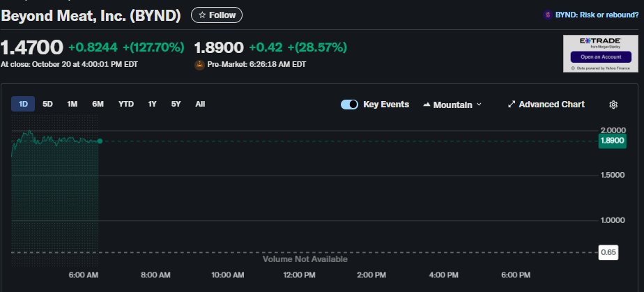644x292 pixels.
Task: Open the Advanced Chart view
Action: click(546, 105)
